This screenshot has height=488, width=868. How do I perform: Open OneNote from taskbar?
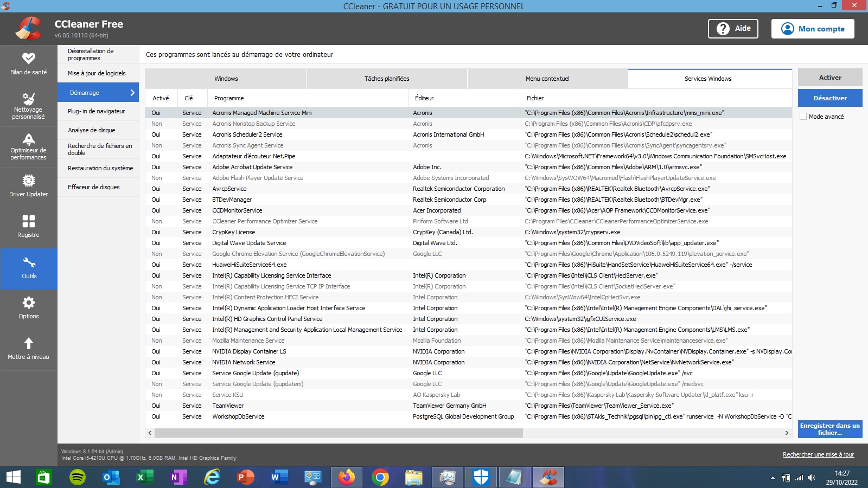click(x=178, y=477)
